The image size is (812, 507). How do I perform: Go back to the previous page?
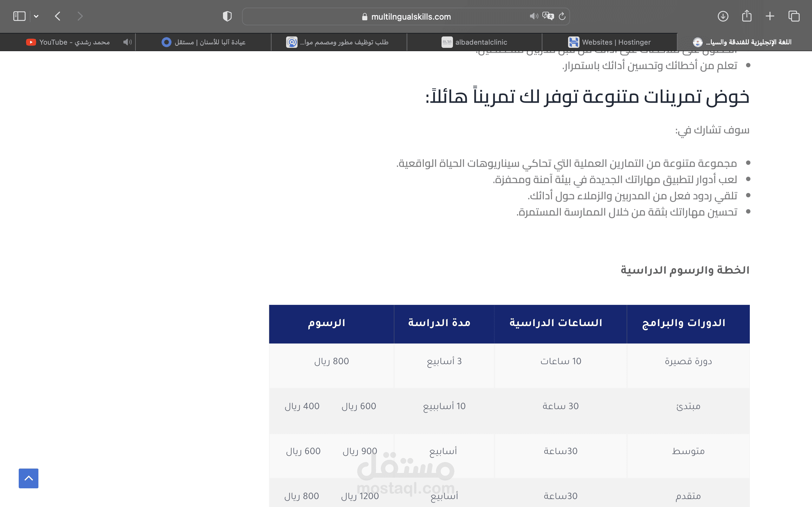click(58, 16)
